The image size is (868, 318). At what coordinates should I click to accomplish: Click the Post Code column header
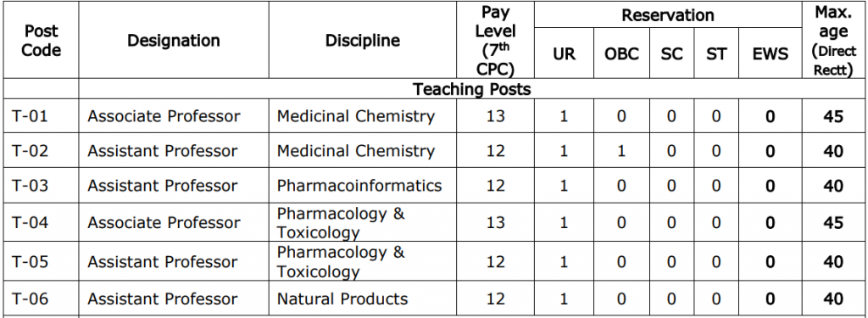coord(41,41)
